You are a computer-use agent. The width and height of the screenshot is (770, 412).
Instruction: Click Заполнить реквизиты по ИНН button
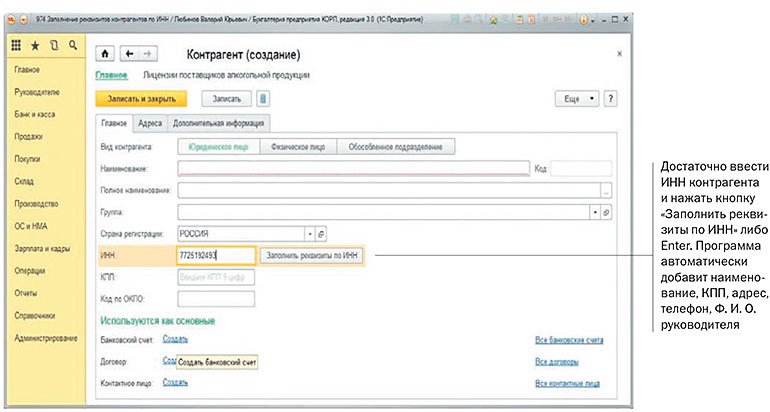[x=310, y=255]
